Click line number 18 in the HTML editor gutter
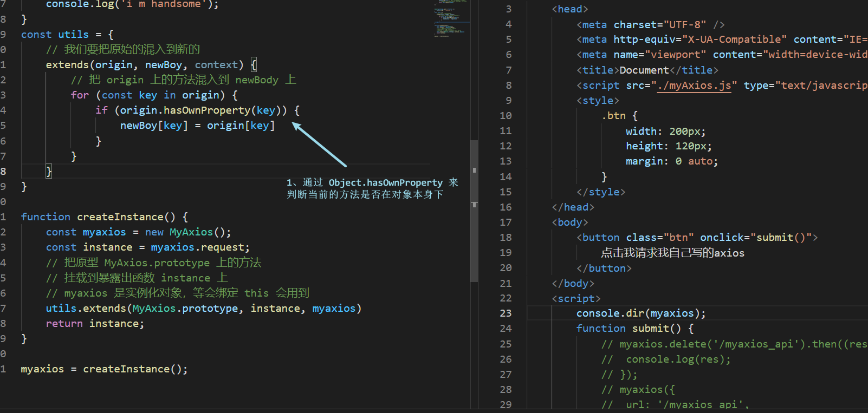Viewport: 868px width, 413px height. coord(506,237)
